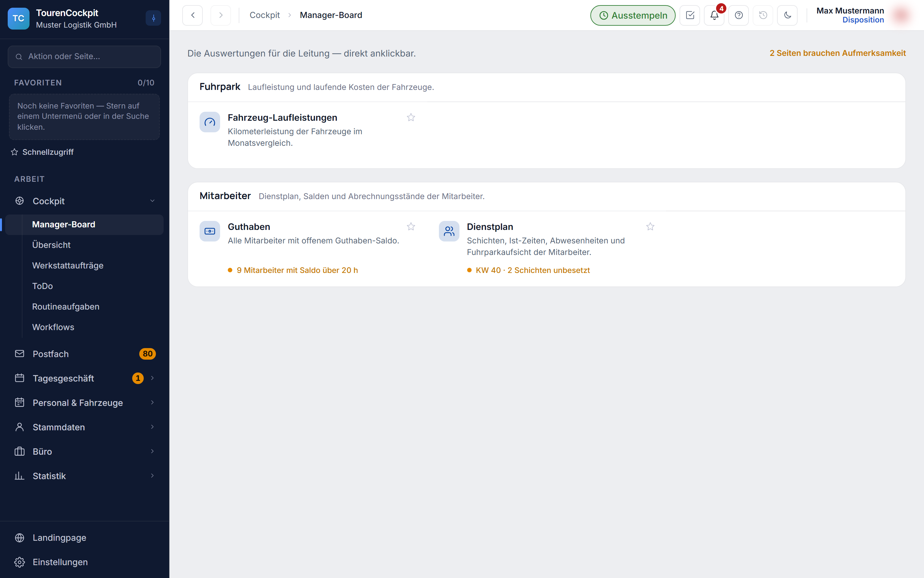Click KW 40 · 2 Schichten unbesetzt
The width and height of the screenshot is (924, 578).
[533, 270]
